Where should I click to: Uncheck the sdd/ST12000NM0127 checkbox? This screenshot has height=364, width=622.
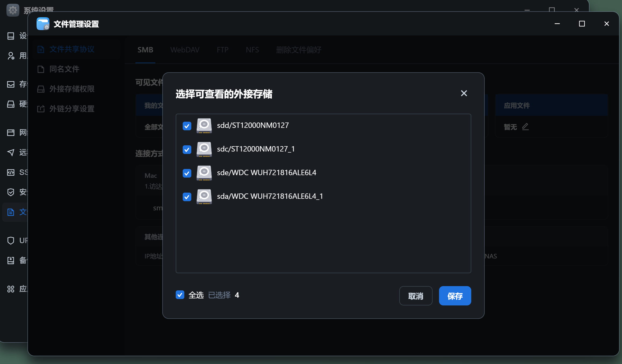click(x=187, y=126)
